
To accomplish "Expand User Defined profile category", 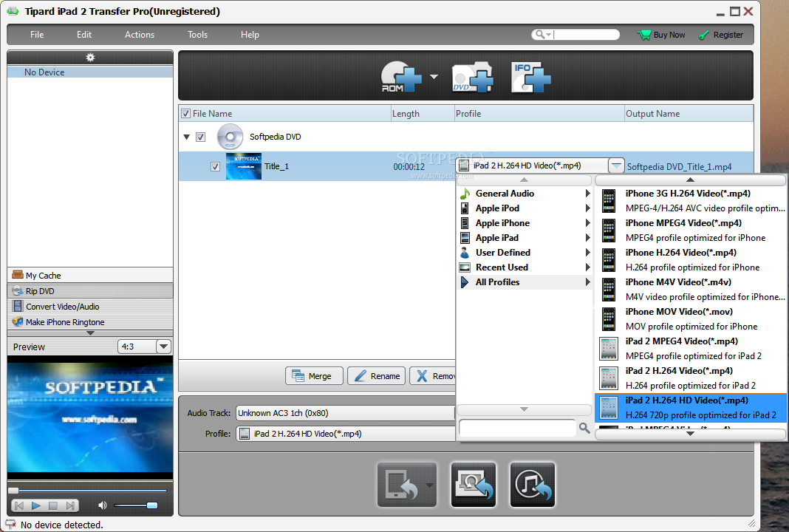I will pyautogui.click(x=525, y=253).
